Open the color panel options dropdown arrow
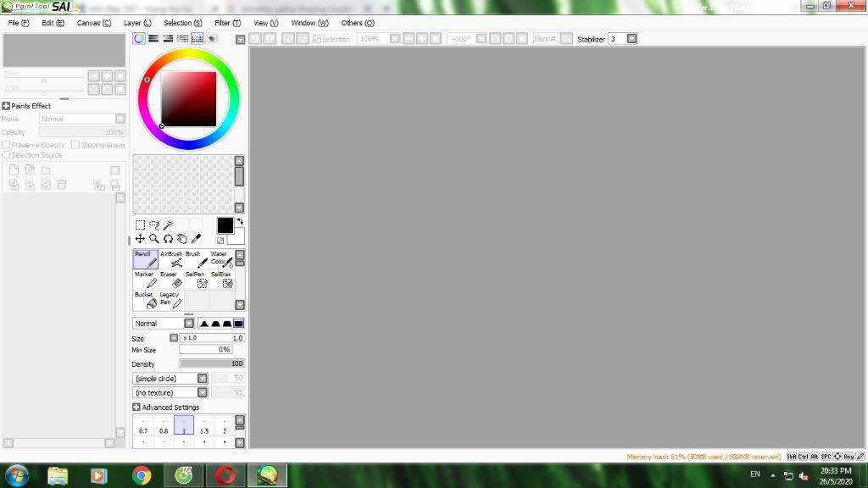Screen dimensions: 868x488 pos(240,39)
